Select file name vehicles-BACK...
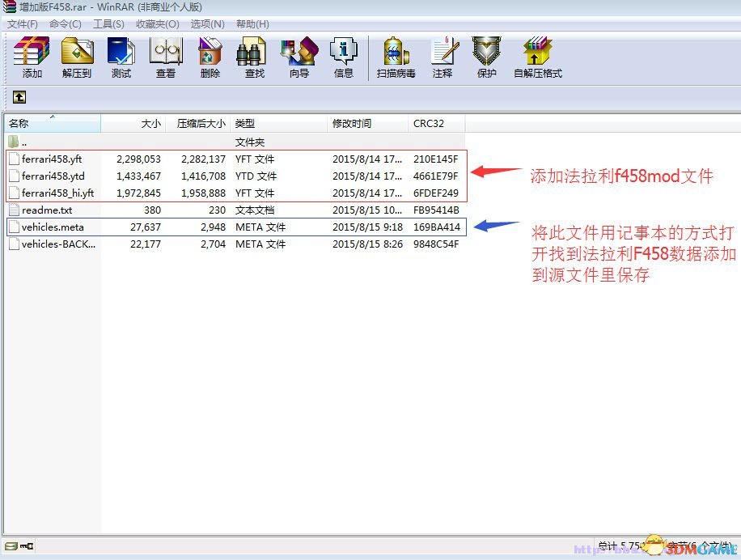This screenshot has width=741, height=560. point(58,244)
